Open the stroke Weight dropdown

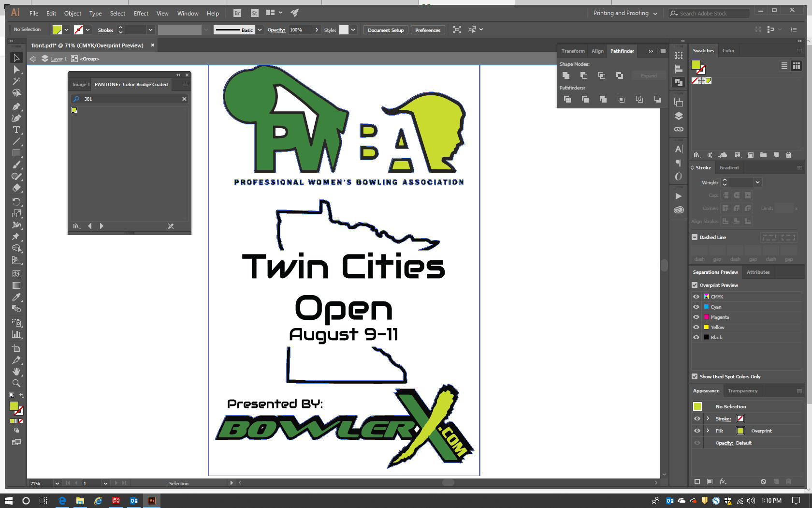click(757, 182)
